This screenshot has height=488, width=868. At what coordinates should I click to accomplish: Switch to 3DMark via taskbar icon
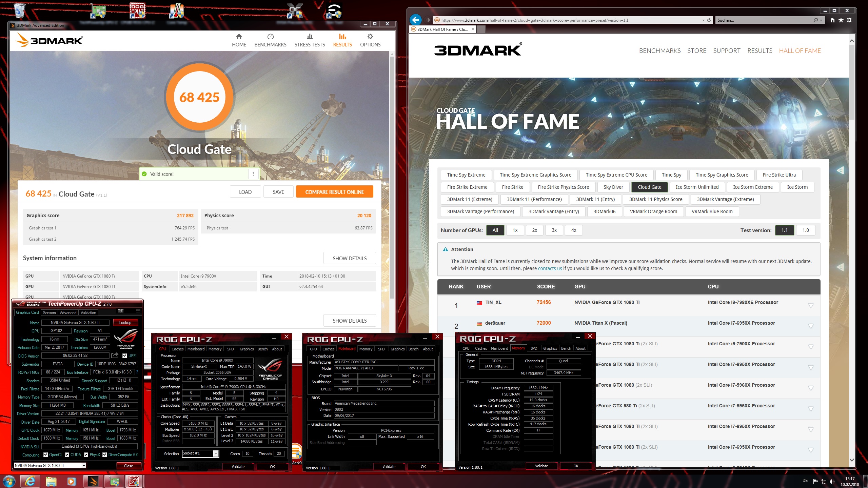coord(93,481)
